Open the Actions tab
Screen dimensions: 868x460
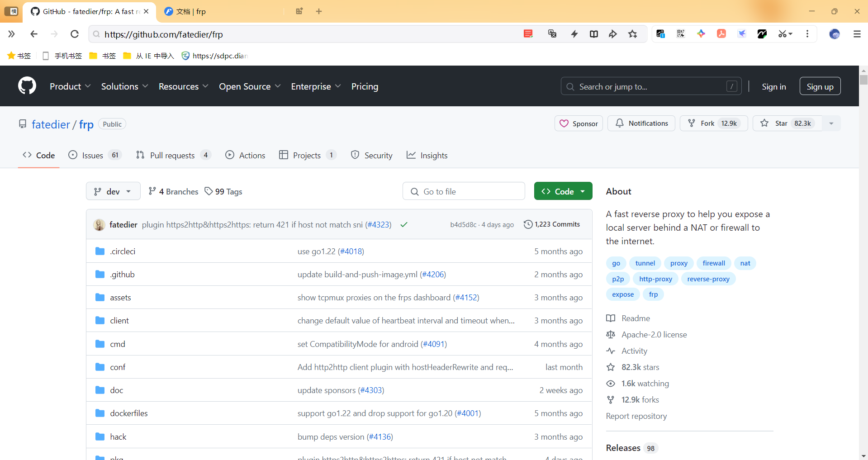click(245, 155)
